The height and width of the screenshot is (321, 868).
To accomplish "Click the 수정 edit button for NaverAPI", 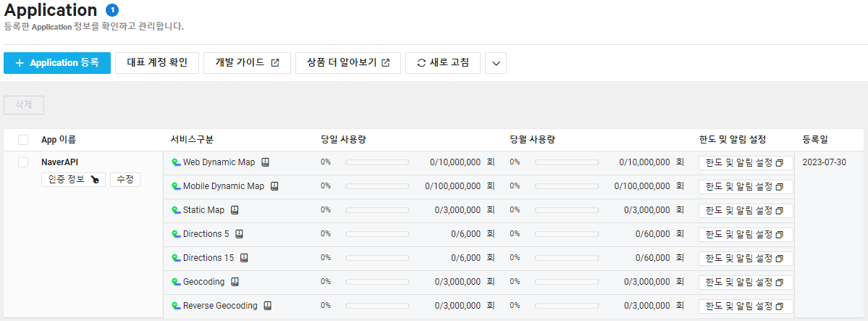I will point(125,180).
